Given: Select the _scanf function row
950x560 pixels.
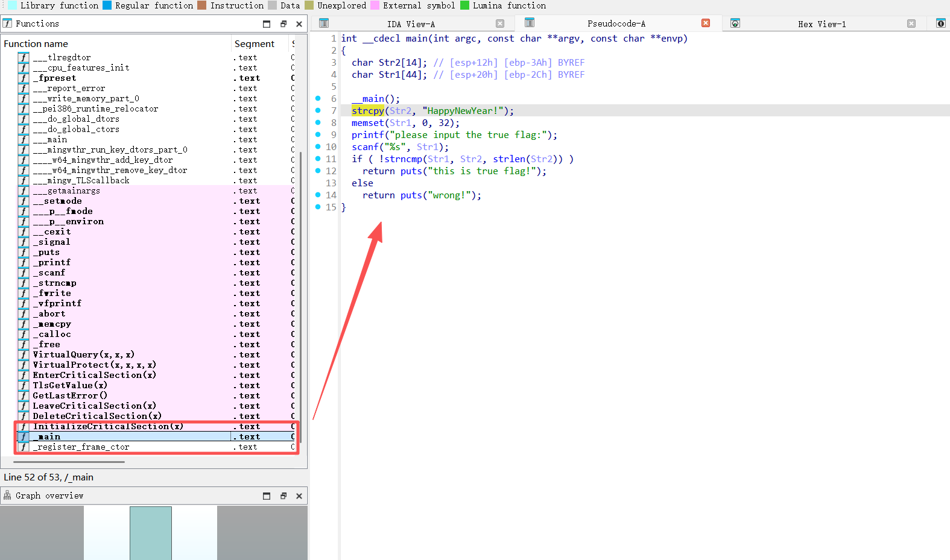Looking at the screenshot, I should coord(156,272).
